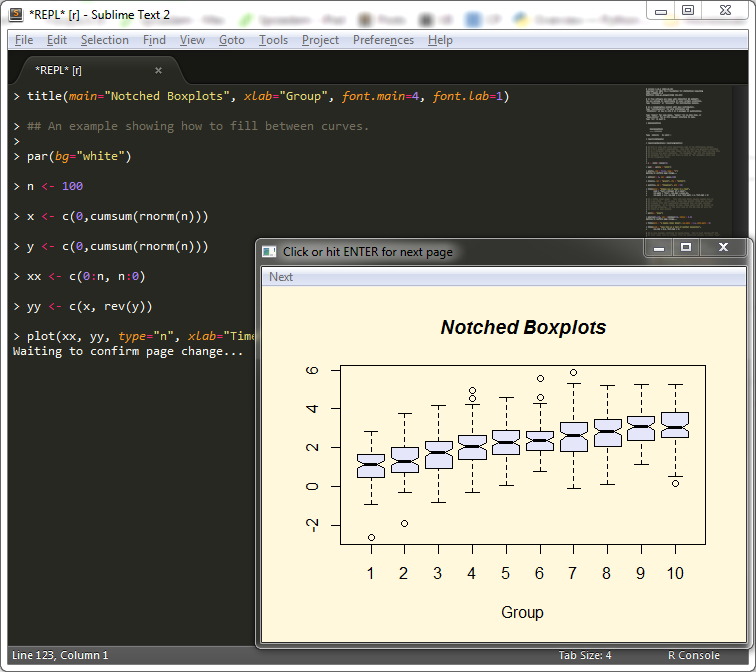Image resolution: width=756 pixels, height=672 pixels.
Task: Open the Tab Size: 4 selector
Action: (x=584, y=656)
